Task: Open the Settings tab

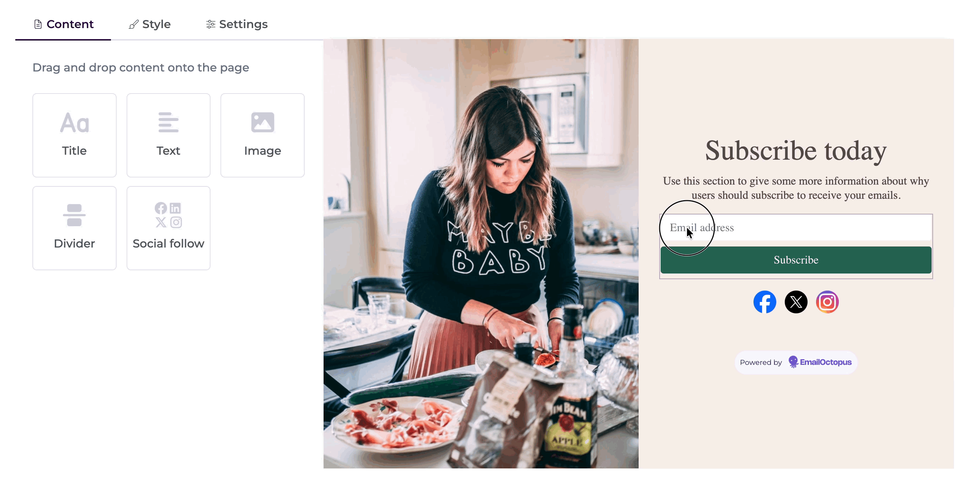Action: [x=236, y=24]
